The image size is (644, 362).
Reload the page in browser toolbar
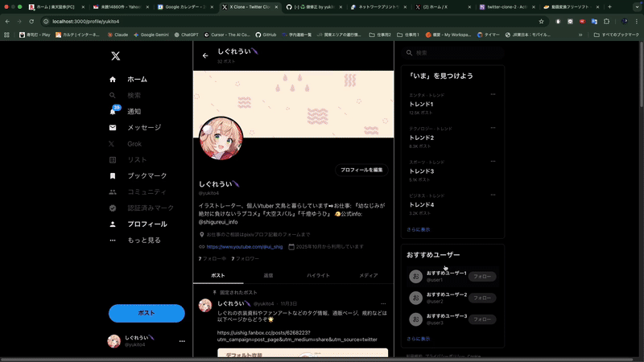point(31,22)
